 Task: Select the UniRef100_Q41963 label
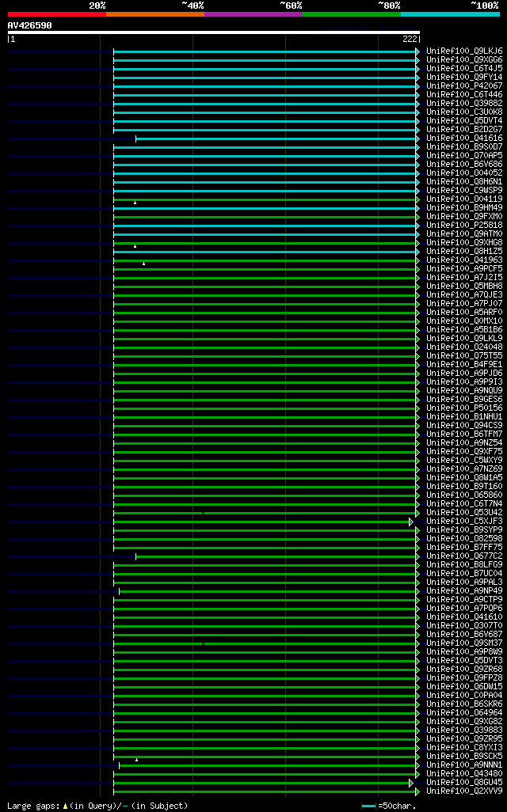464,260
